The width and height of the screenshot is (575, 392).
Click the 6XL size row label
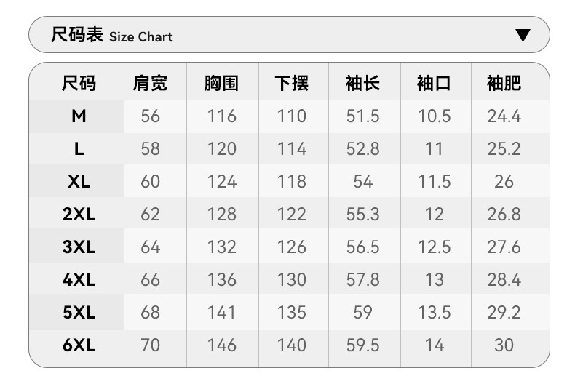tap(79, 345)
